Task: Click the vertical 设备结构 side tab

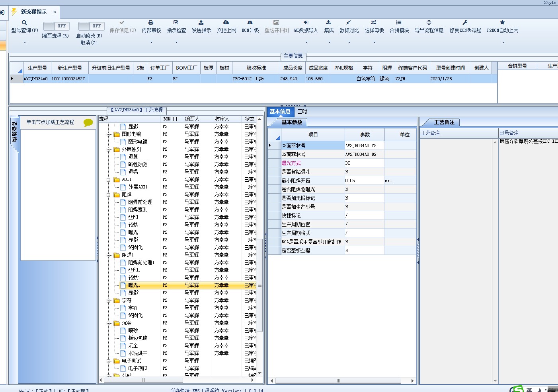Action: pyautogui.click(x=14, y=132)
